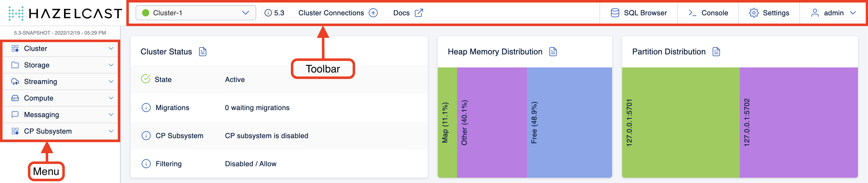Image resolution: width=868 pixels, height=183 pixels.
Task: Open the Heap Memory Distribution document icon
Action: [x=553, y=52]
